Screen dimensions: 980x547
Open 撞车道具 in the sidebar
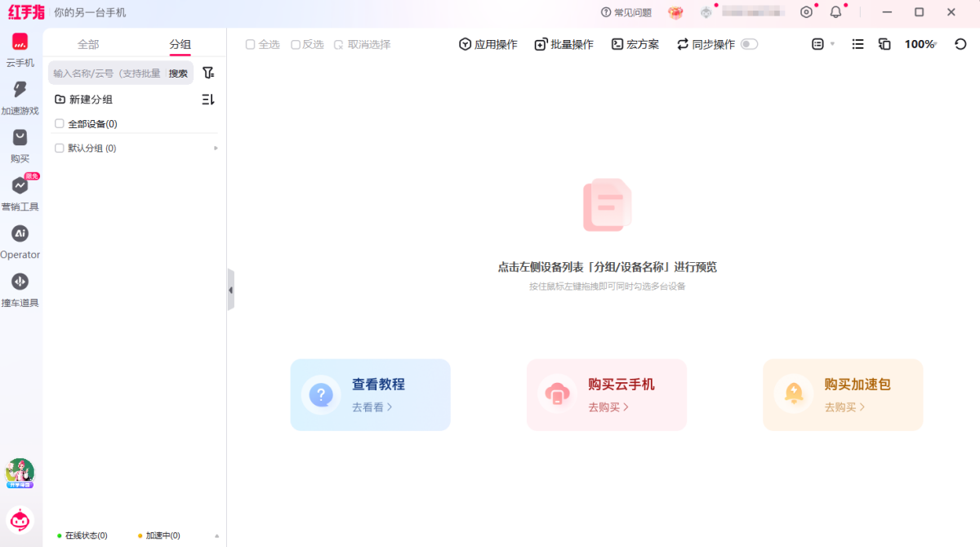20,290
